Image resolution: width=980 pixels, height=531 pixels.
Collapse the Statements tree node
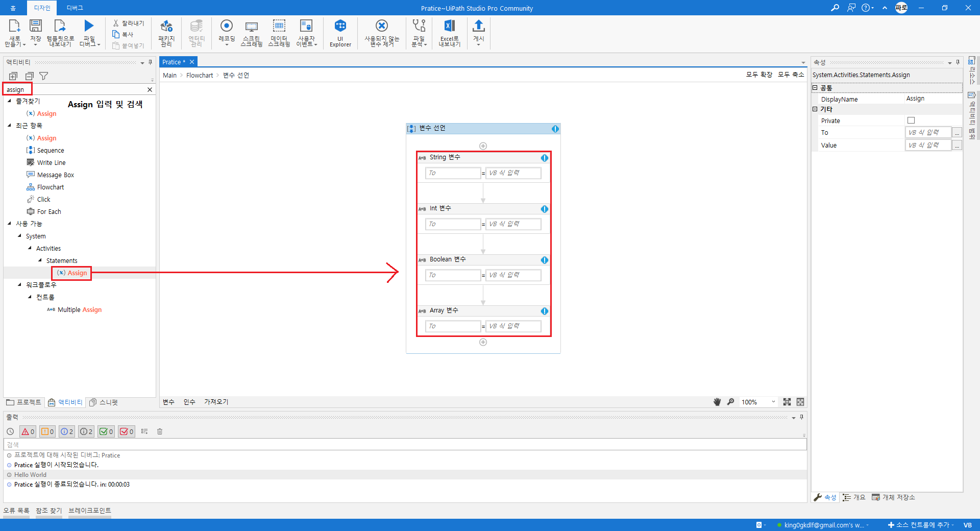pyautogui.click(x=40, y=260)
